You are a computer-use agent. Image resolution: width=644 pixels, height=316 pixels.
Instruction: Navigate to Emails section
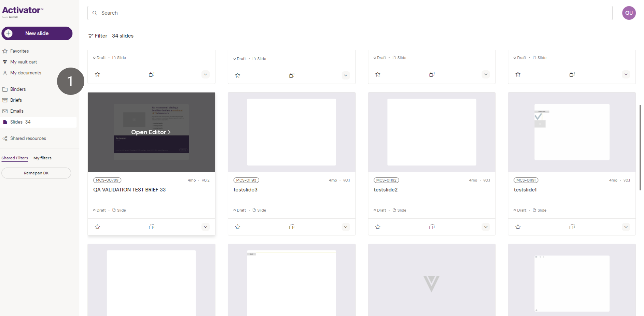click(17, 111)
